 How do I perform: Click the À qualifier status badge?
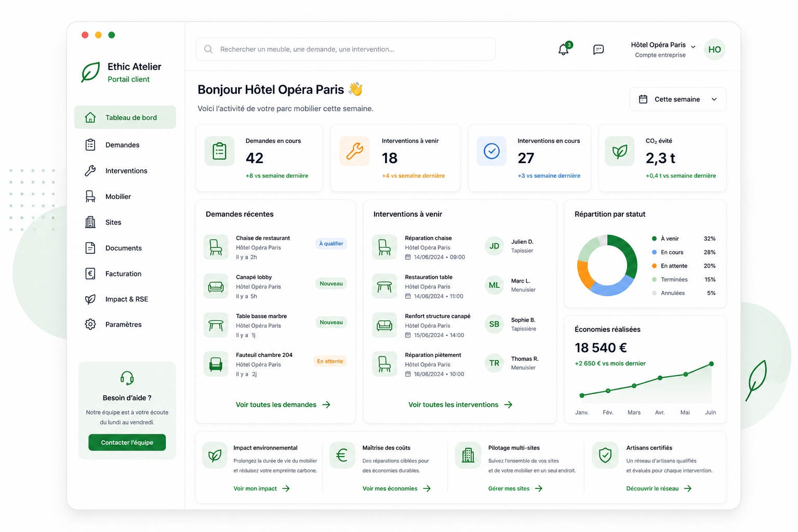pos(331,244)
